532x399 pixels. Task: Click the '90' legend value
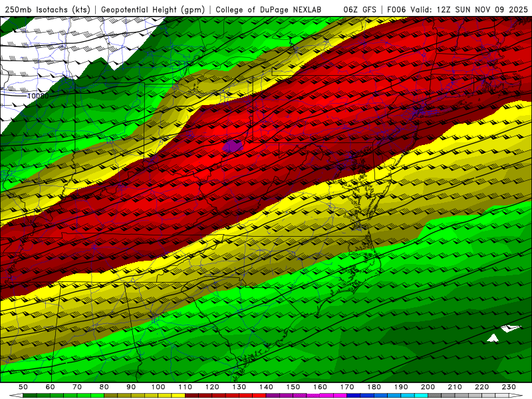coord(131,387)
